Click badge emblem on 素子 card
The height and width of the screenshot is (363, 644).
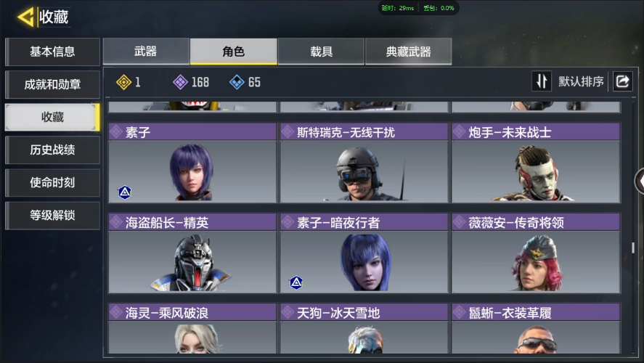click(x=125, y=192)
